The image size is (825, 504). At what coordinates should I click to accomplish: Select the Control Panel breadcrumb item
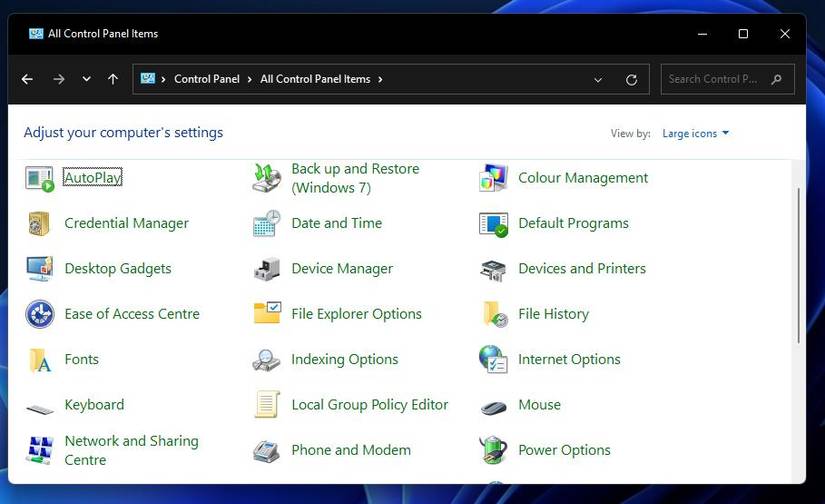pyautogui.click(x=206, y=79)
